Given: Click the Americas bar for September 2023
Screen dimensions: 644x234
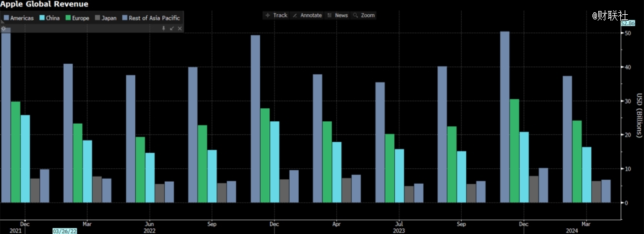Looking at the screenshot, I should (x=442, y=134).
